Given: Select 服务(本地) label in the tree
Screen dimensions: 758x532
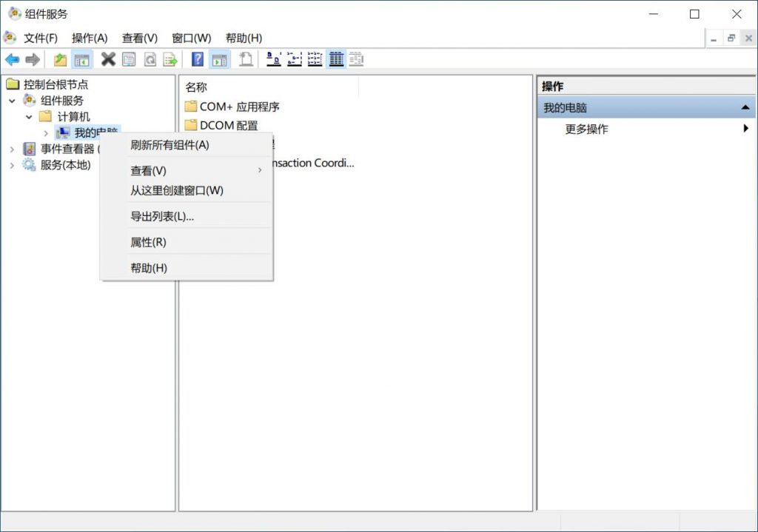Looking at the screenshot, I should tap(66, 165).
